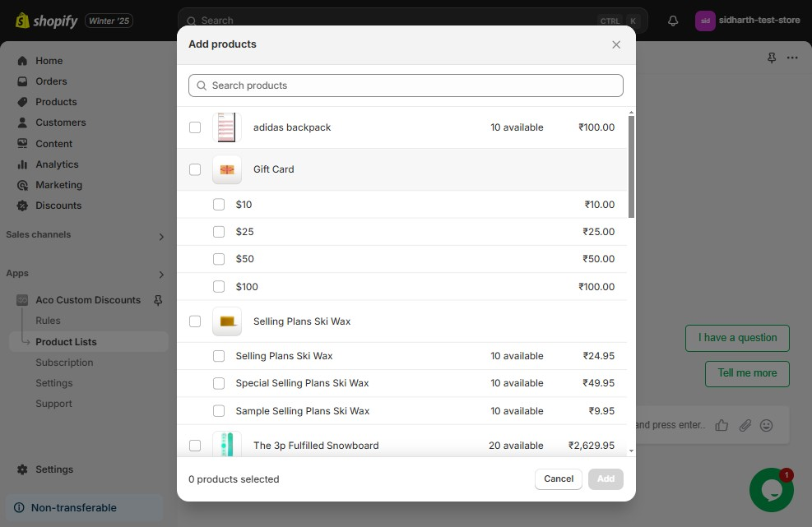Click the product list scrollbar down arrow

tap(631, 451)
